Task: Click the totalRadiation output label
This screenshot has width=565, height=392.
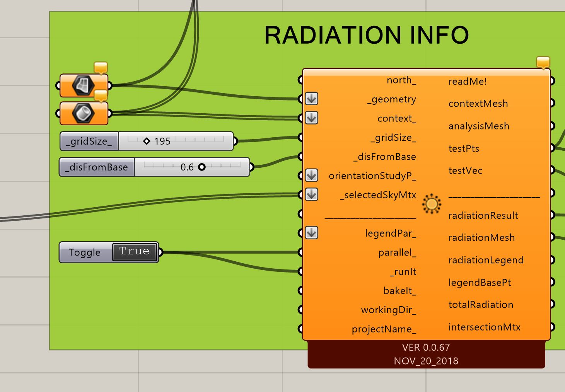Action: pyautogui.click(x=481, y=305)
